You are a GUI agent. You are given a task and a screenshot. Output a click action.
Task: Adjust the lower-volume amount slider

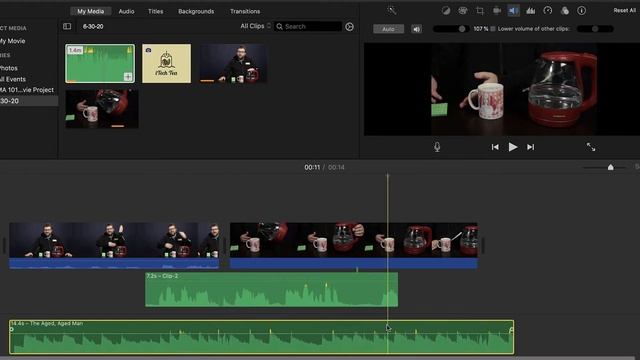595,29
